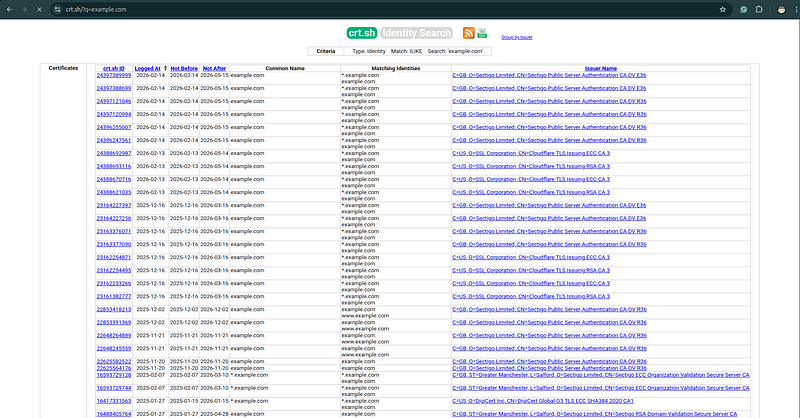The width and height of the screenshot is (800, 418).
Task: Open certificate ID 24397388699
Action: (x=114, y=88)
